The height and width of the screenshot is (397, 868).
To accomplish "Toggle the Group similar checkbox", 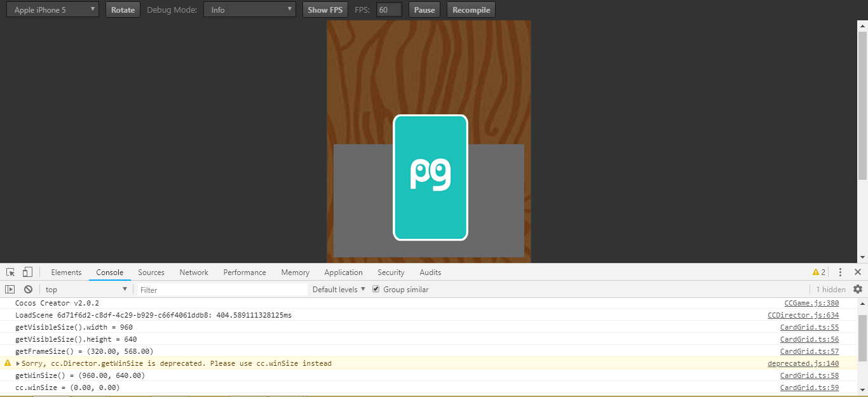I will point(376,290).
